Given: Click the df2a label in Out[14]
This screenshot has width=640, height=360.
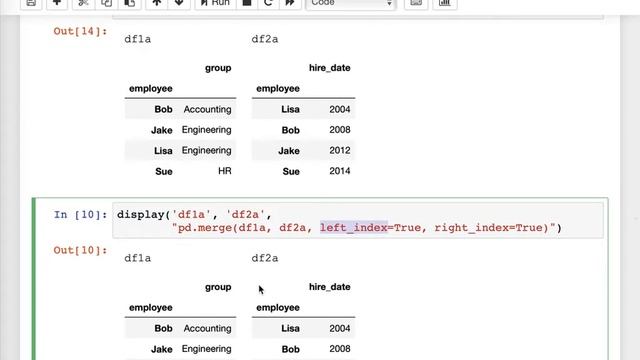Looking at the screenshot, I should pyautogui.click(x=265, y=39).
